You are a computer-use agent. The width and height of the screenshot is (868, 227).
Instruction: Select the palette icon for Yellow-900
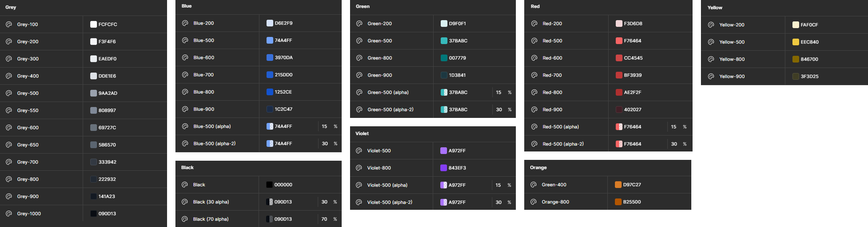tap(711, 76)
